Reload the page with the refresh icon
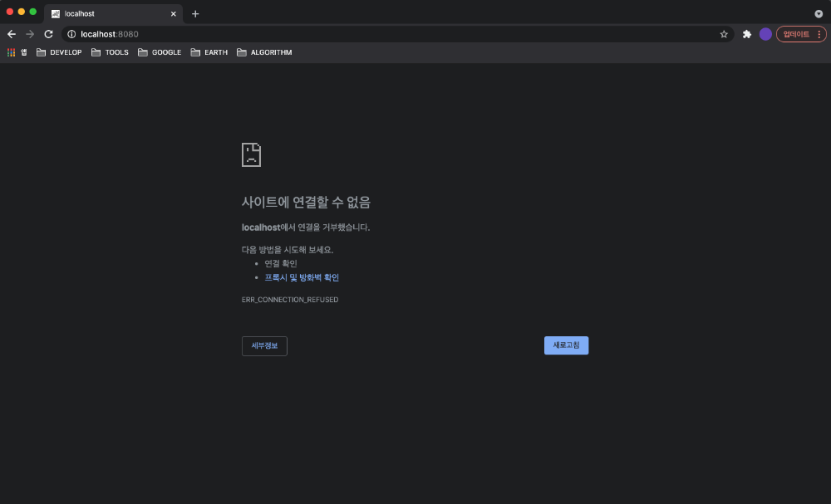The height and width of the screenshot is (504, 831). click(48, 34)
